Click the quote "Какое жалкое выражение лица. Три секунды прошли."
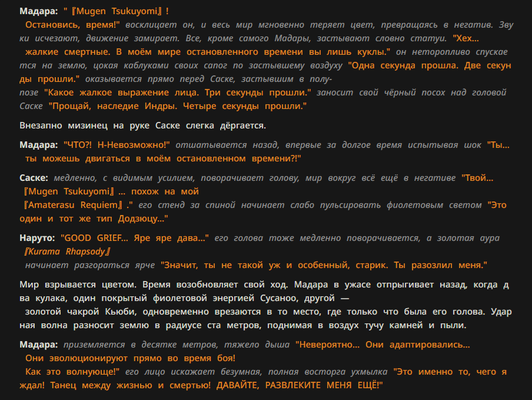Viewport: 532px width, 400px height. [x=178, y=92]
